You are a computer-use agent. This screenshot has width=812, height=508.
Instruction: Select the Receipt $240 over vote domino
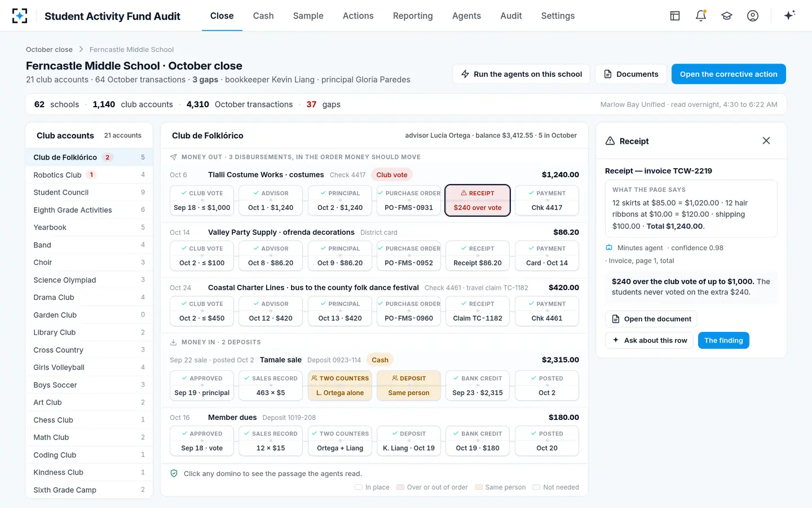point(478,200)
